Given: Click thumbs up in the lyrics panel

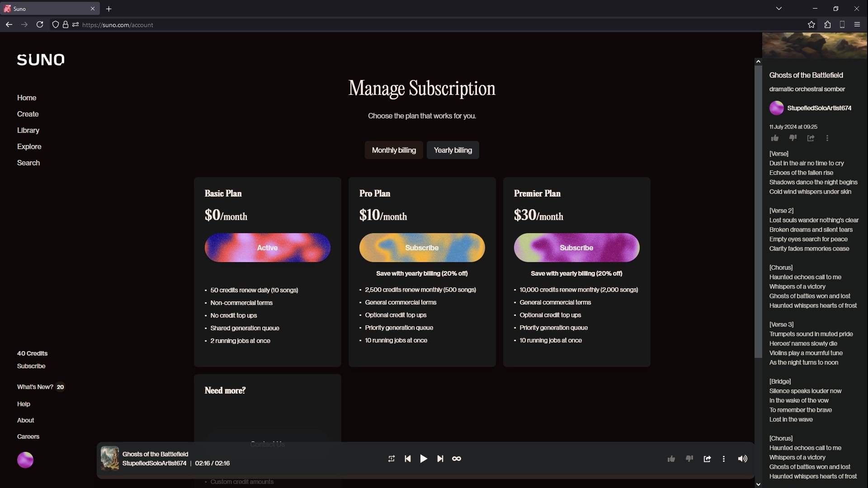Looking at the screenshot, I should (x=775, y=138).
